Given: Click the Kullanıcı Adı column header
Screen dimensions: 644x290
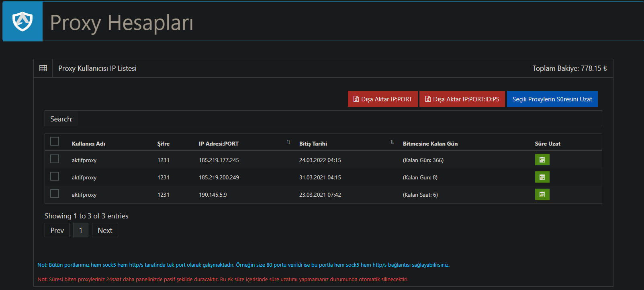Looking at the screenshot, I should point(88,144).
